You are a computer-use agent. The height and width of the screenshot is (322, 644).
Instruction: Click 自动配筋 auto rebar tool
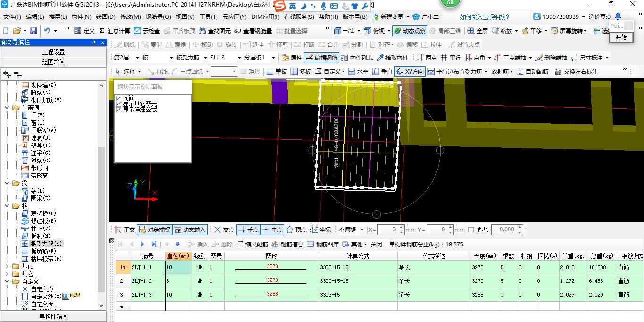click(532, 71)
